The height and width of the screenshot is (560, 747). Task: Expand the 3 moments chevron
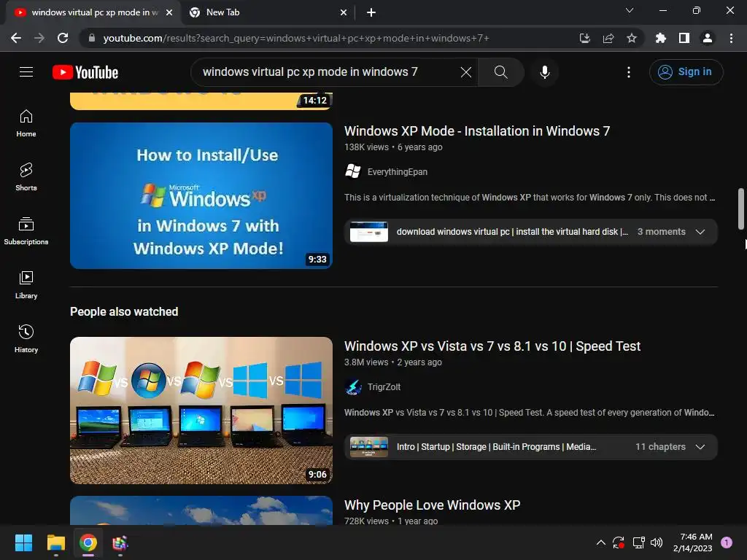coord(700,232)
